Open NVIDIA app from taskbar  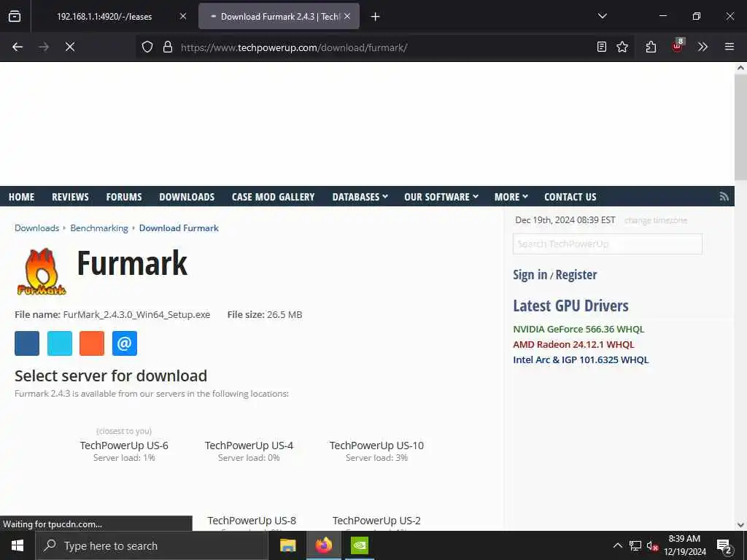pos(359,545)
